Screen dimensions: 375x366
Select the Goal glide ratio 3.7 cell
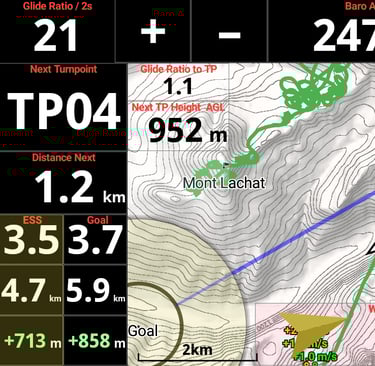(95, 239)
